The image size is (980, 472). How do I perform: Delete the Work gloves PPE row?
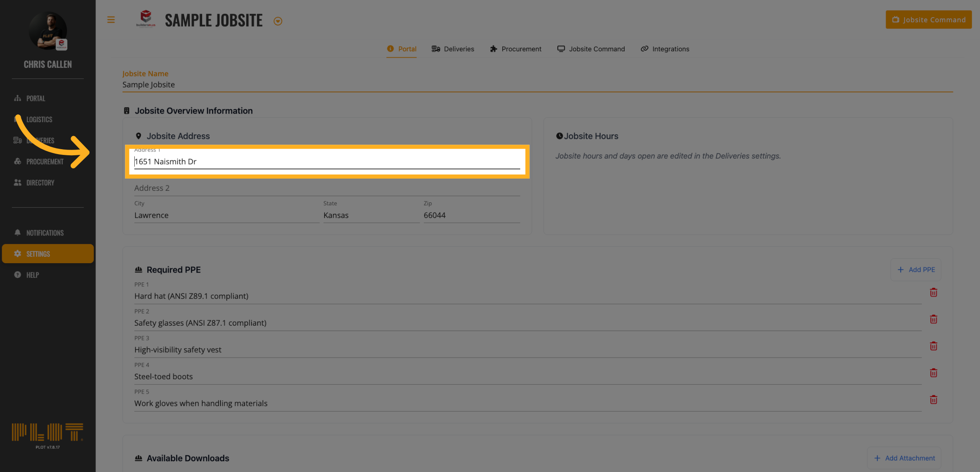[x=933, y=400]
